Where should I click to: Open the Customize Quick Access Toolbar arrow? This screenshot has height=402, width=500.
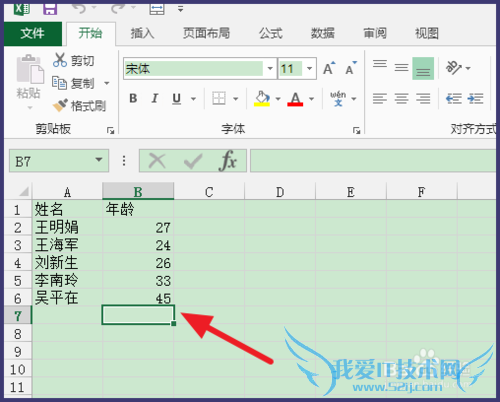[180, 9]
